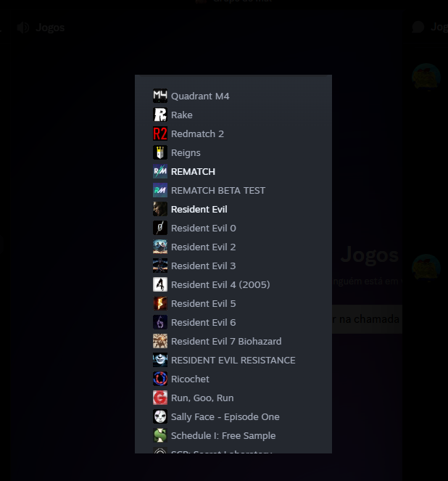Image resolution: width=448 pixels, height=481 pixels.
Task: Click the Resident Evil 4 (2005) icon
Action: point(160,284)
